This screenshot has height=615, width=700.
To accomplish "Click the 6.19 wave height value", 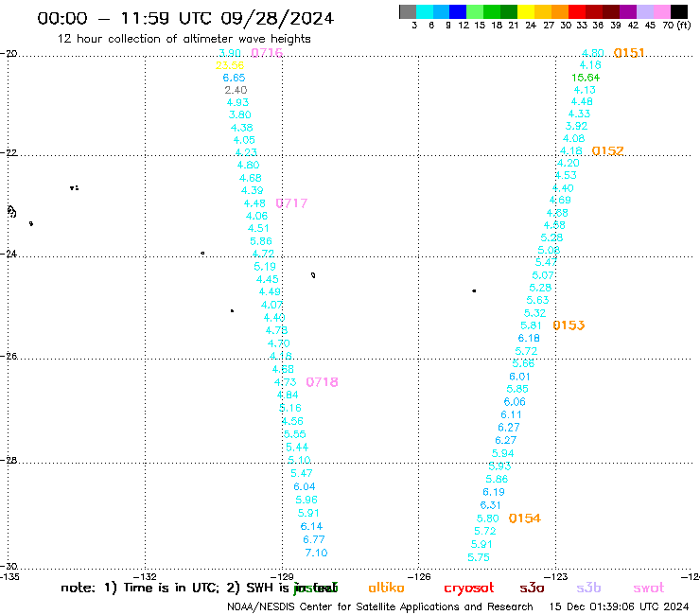I will (x=494, y=492).
